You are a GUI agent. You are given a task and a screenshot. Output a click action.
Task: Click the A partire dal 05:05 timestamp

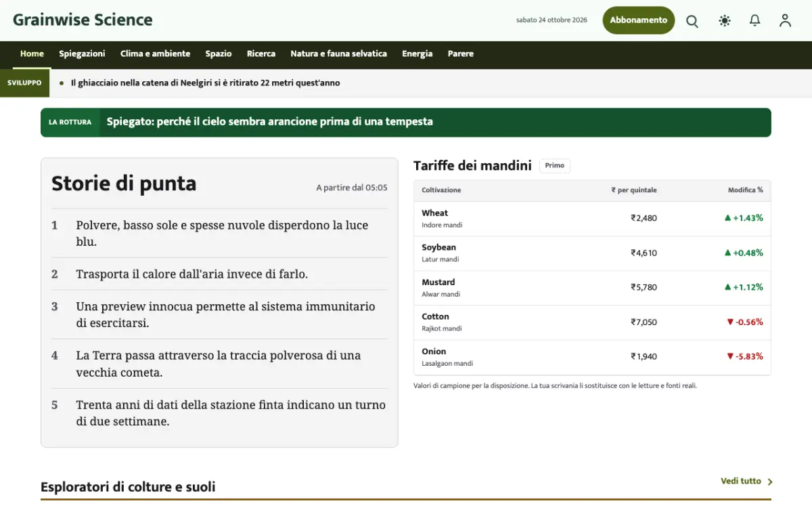pyautogui.click(x=352, y=188)
